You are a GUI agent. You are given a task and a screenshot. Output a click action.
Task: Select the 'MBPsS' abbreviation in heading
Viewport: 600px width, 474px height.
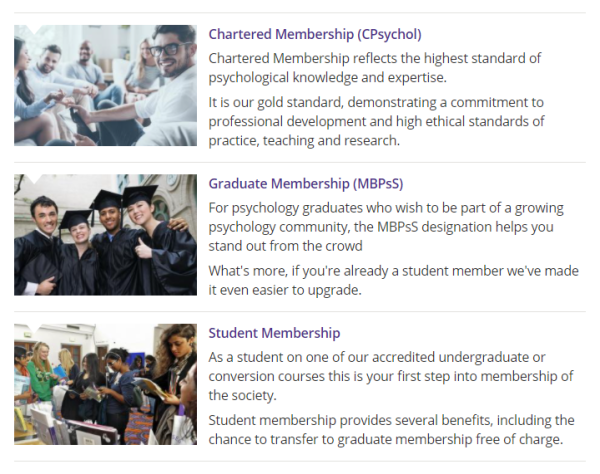[x=378, y=184]
